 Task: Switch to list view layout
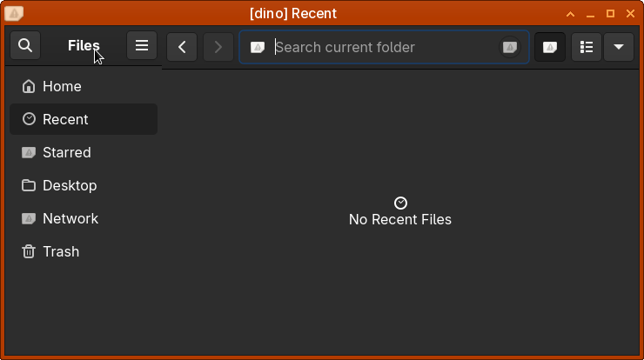pos(587,47)
